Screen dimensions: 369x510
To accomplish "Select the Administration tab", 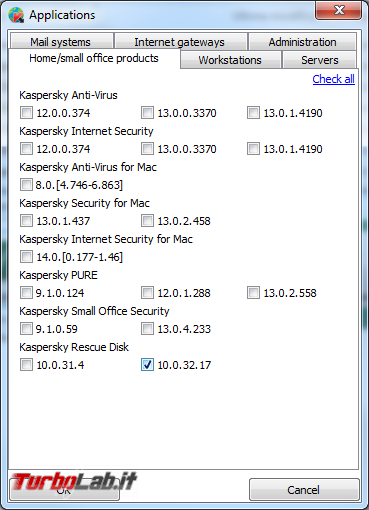I will (x=302, y=41).
